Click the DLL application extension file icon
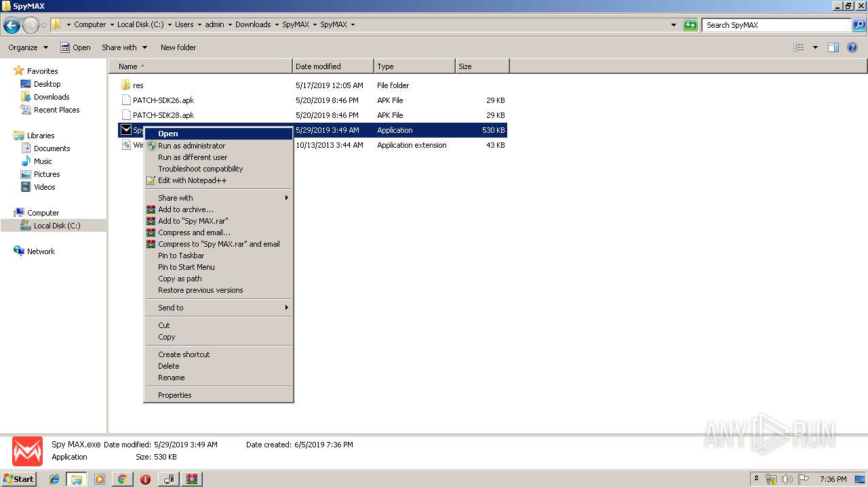Viewport: 868px width, 488px height. pos(125,145)
